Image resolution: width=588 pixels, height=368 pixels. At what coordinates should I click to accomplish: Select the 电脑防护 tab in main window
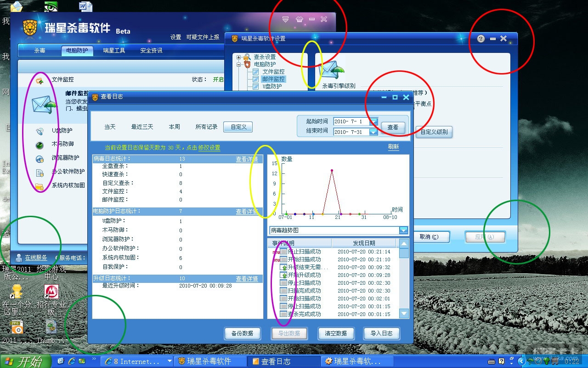click(x=77, y=51)
